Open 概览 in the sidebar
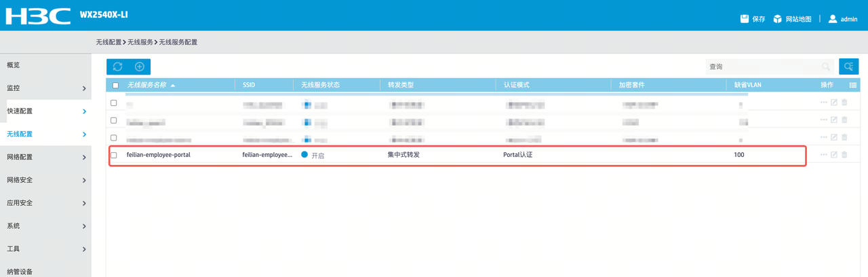This screenshot has height=277, width=868. 45,65
